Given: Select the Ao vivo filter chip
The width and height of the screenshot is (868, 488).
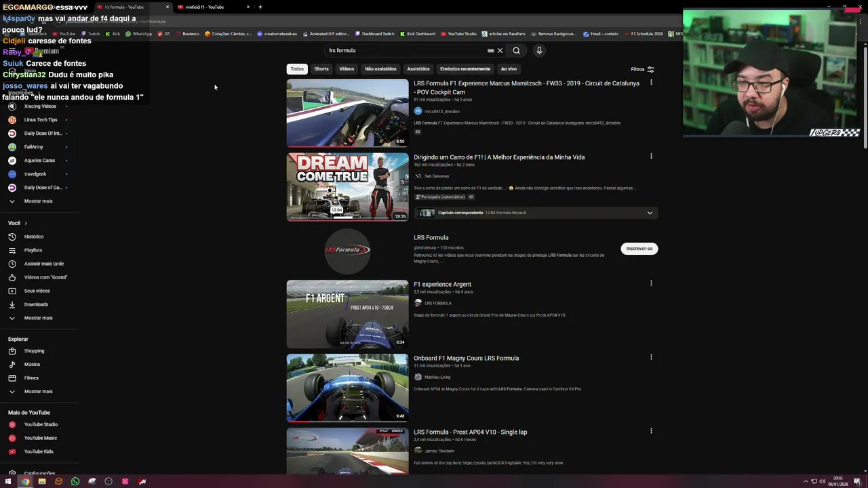Looking at the screenshot, I should pyautogui.click(x=509, y=68).
